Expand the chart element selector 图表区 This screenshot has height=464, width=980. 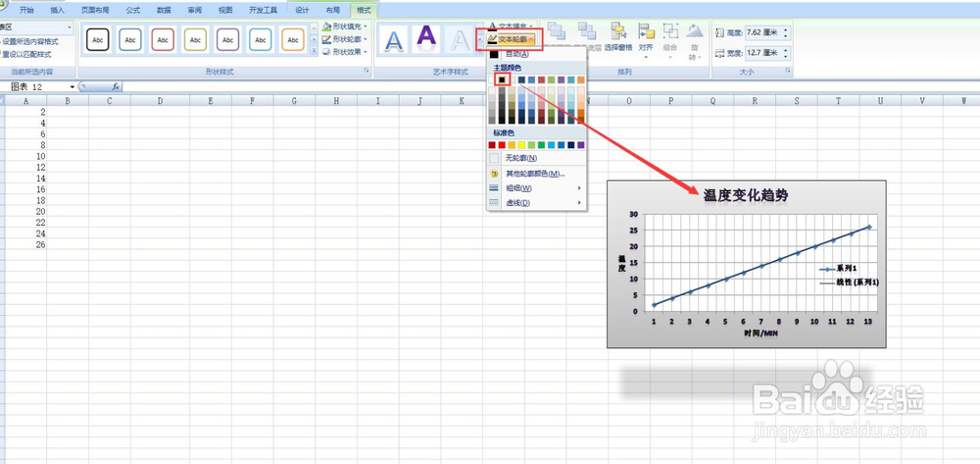pos(69,27)
